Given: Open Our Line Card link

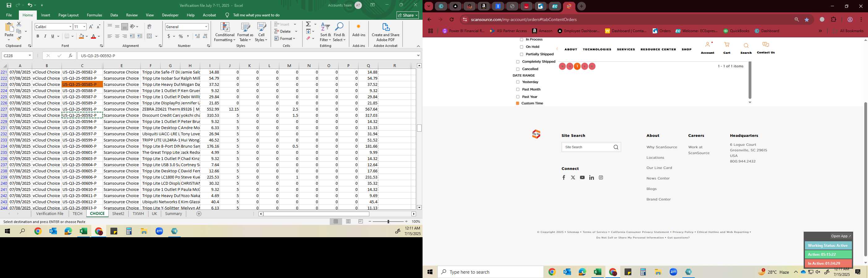Looking at the screenshot, I should coord(659,168).
